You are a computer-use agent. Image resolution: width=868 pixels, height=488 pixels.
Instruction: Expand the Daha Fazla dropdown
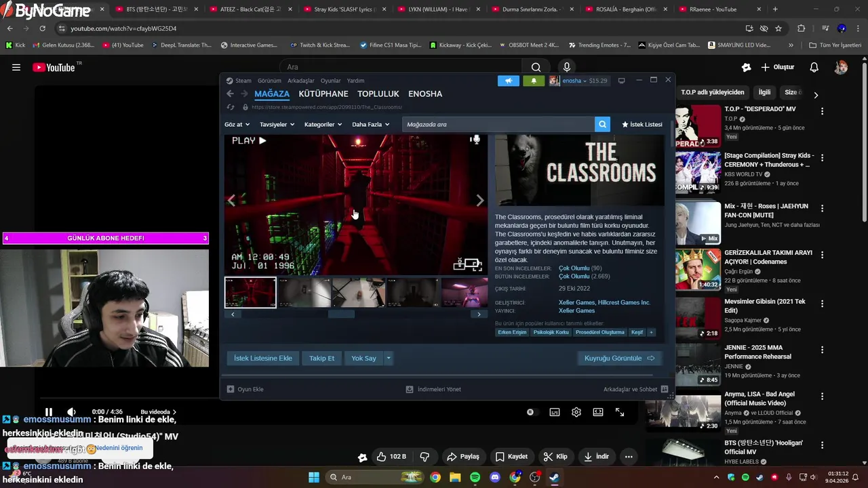(370, 125)
